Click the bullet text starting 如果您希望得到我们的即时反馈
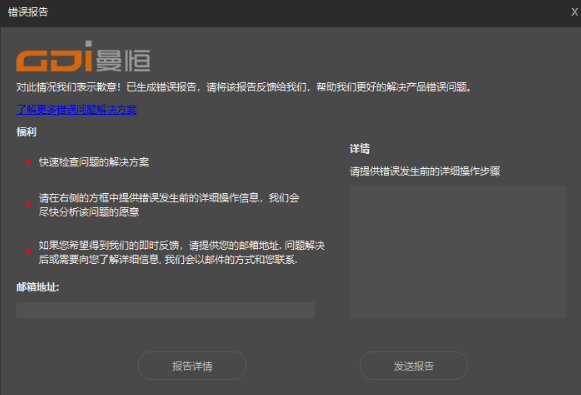Image resolution: width=581 pixels, height=395 pixels. (x=182, y=252)
